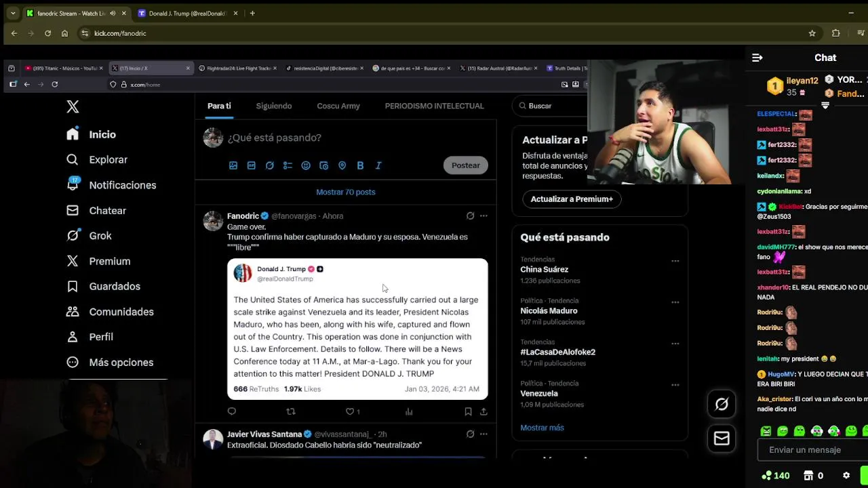
Task: Open Grok from the X sidebar
Action: 89,236
